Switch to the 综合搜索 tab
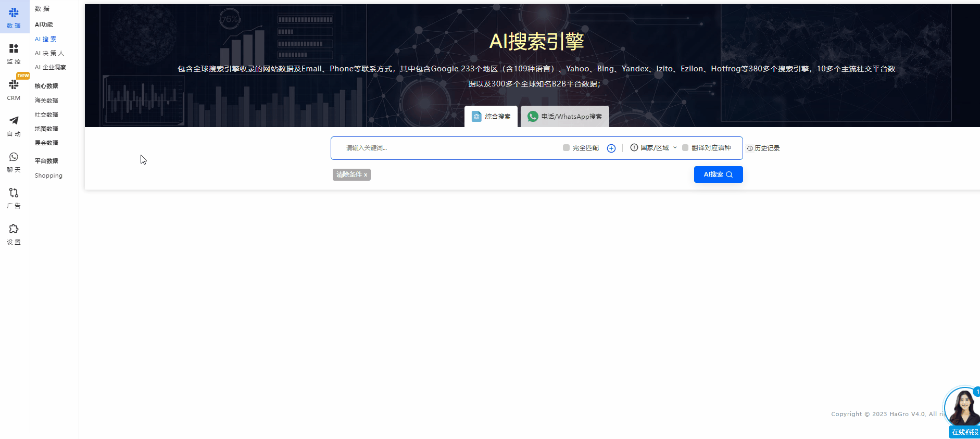The image size is (980, 439). click(x=491, y=117)
